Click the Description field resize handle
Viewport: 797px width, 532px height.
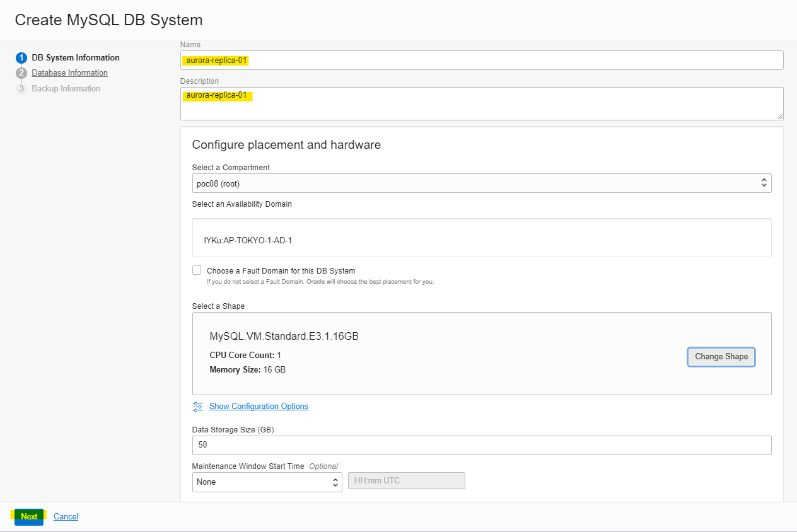779,116
